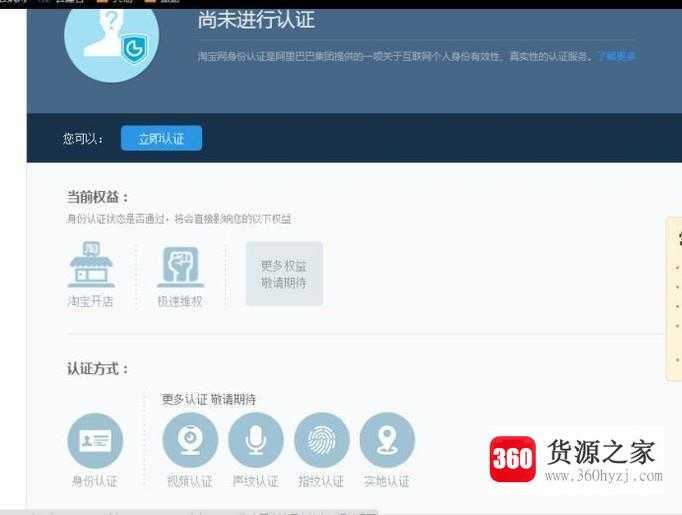Click the 极速维权 label

(180, 301)
